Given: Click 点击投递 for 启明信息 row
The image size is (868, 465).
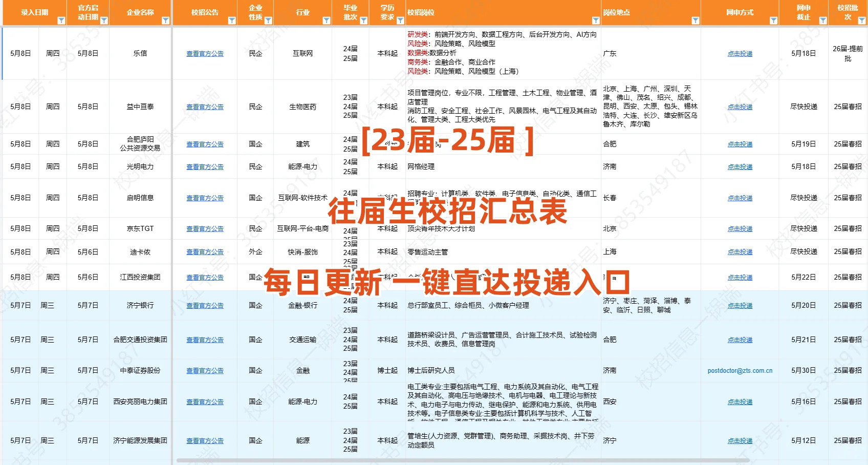Looking at the screenshot, I should [x=740, y=198].
